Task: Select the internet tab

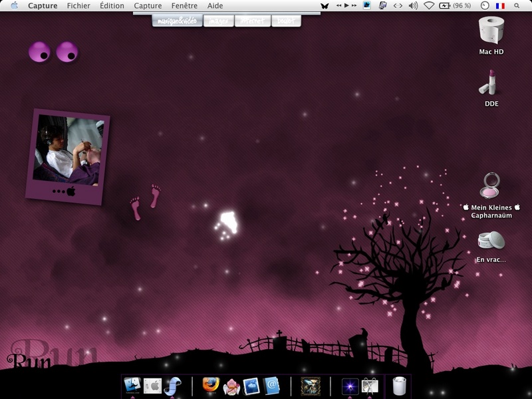Action: pos(253,21)
